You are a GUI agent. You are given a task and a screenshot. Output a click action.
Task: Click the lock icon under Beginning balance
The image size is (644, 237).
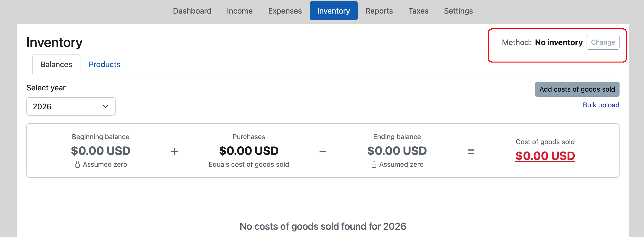tap(78, 165)
